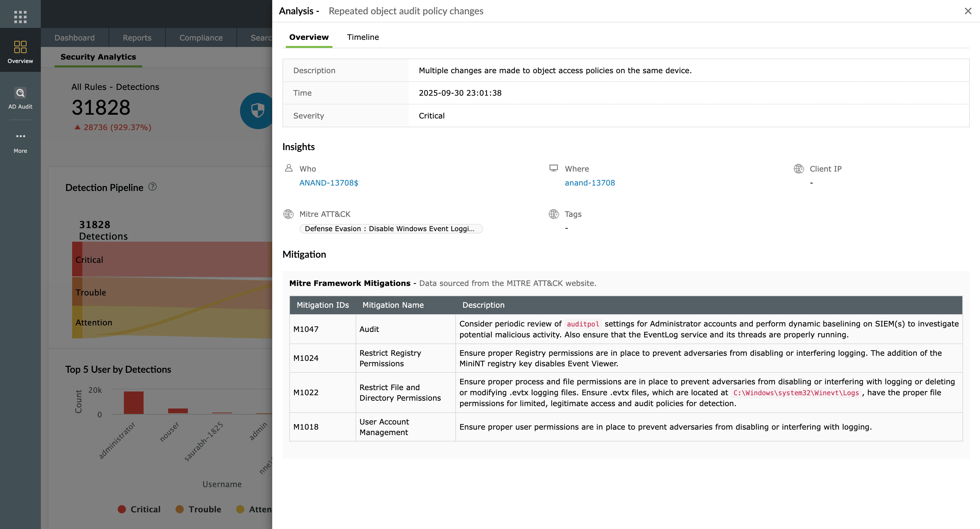Image resolution: width=980 pixels, height=529 pixels.
Task: Go to the Dashboard tab
Action: click(x=75, y=38)
